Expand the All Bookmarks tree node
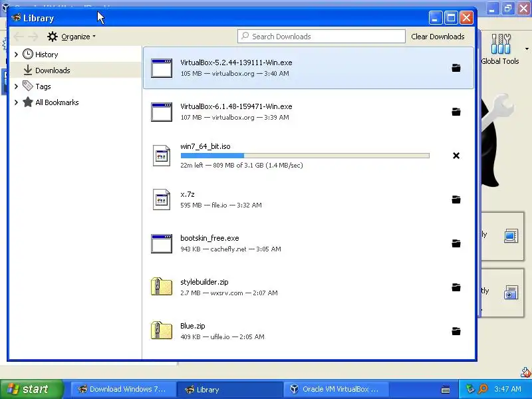 tap(16, 102)
